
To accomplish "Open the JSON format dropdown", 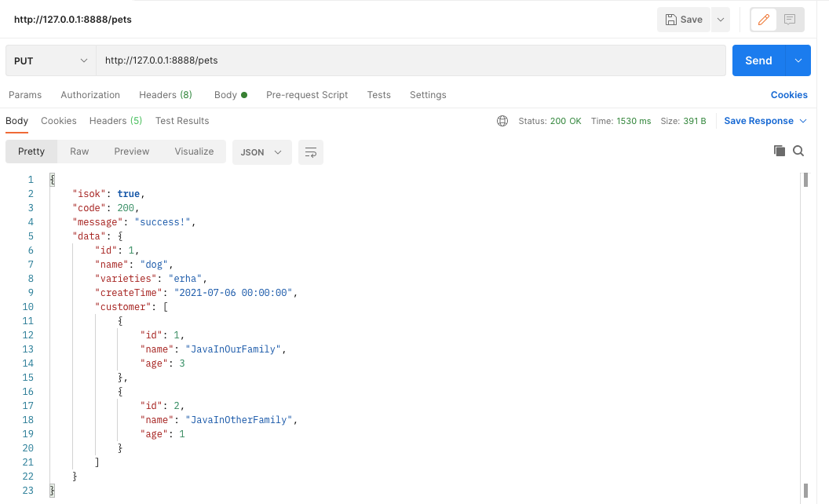I will click(x=261, y=152).
